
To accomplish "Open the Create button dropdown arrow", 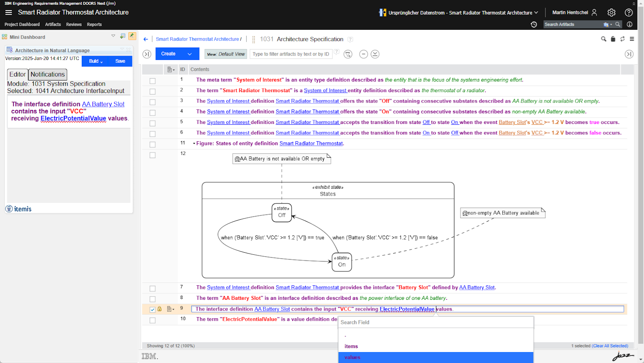I will coord(190,54).
